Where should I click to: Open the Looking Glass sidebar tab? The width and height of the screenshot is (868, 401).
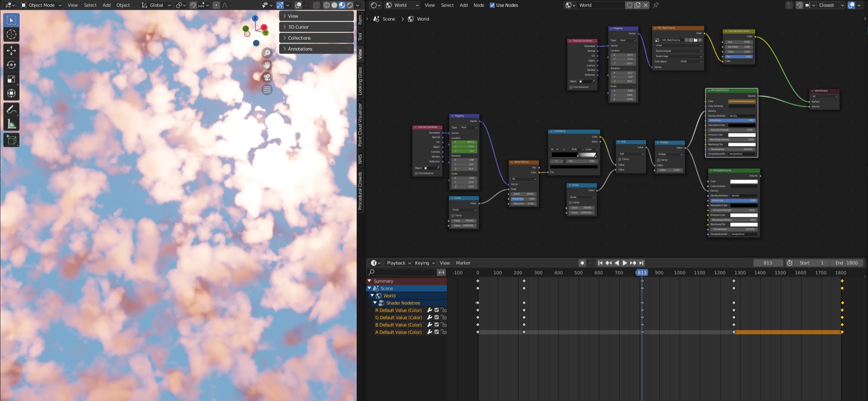click(360, 81)
